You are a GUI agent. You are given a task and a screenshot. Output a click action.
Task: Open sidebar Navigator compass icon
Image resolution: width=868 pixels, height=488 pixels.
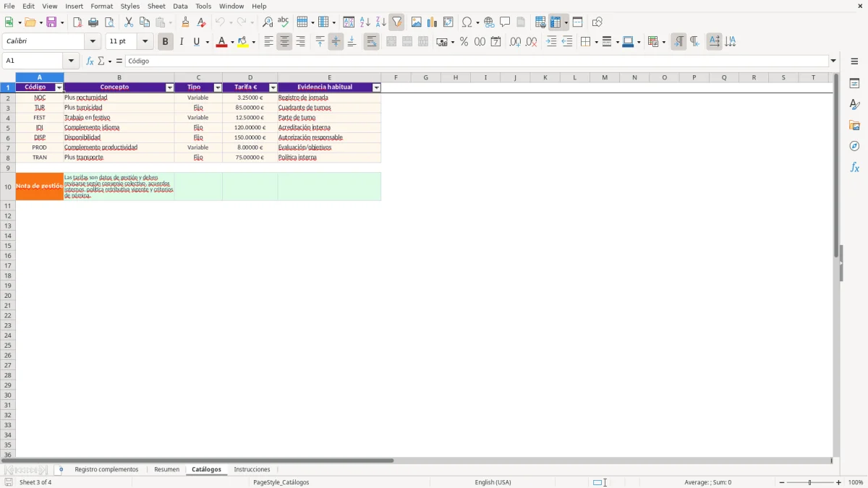(x=854, y=146)
